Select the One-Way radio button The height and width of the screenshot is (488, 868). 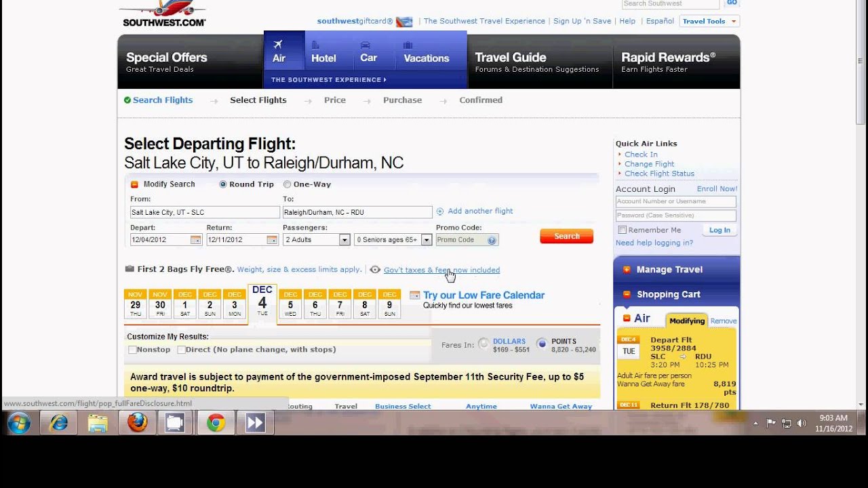pos(288,184)
